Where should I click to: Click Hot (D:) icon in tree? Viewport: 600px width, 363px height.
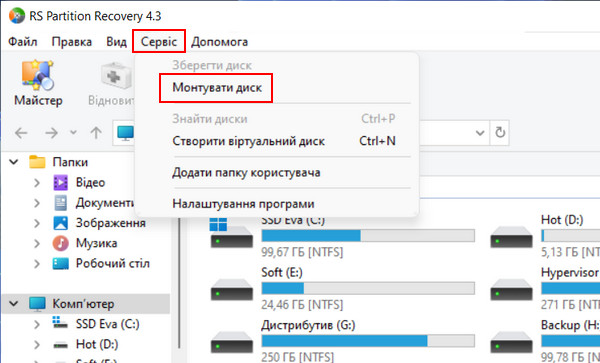[60, 345]
